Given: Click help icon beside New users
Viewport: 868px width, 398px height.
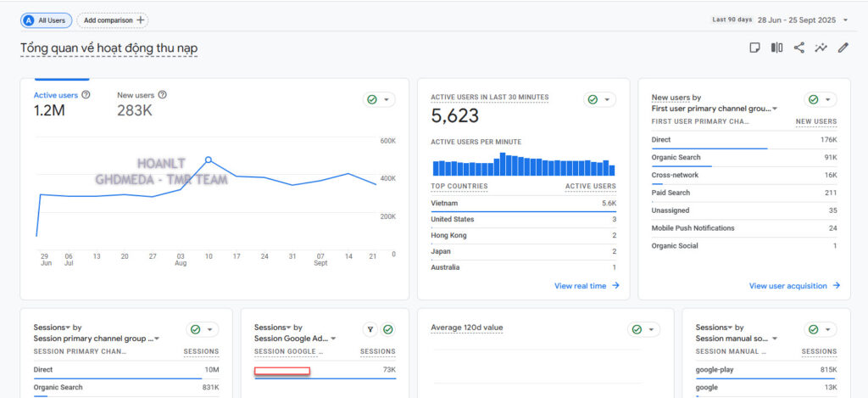Looking at the screenshot, I should tap(162, 95).
